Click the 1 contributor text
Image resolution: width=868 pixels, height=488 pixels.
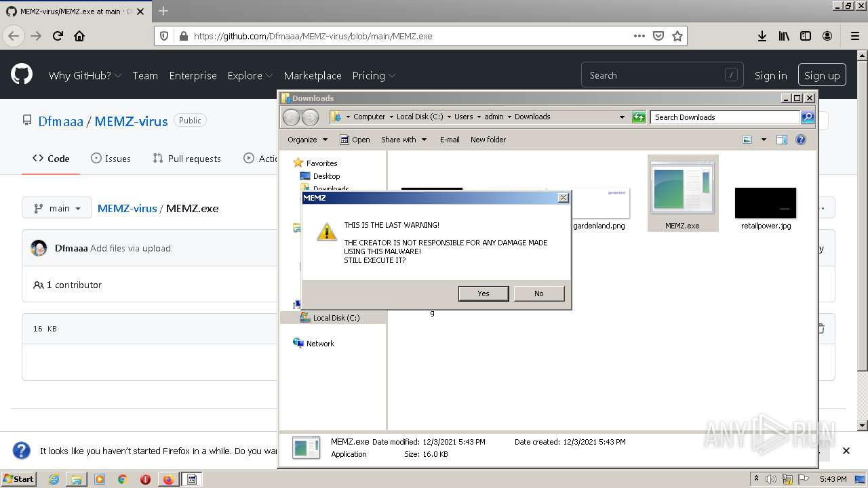click(x=74, y=285)
